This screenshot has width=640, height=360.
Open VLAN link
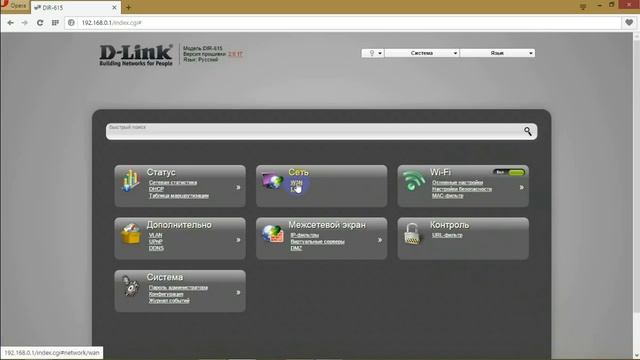[x=155, y=235]
